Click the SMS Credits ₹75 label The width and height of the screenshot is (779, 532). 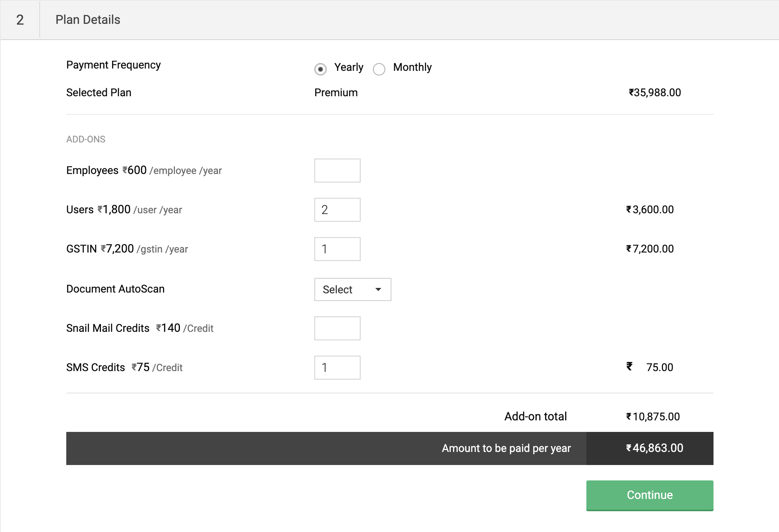[x=124, y=368]
